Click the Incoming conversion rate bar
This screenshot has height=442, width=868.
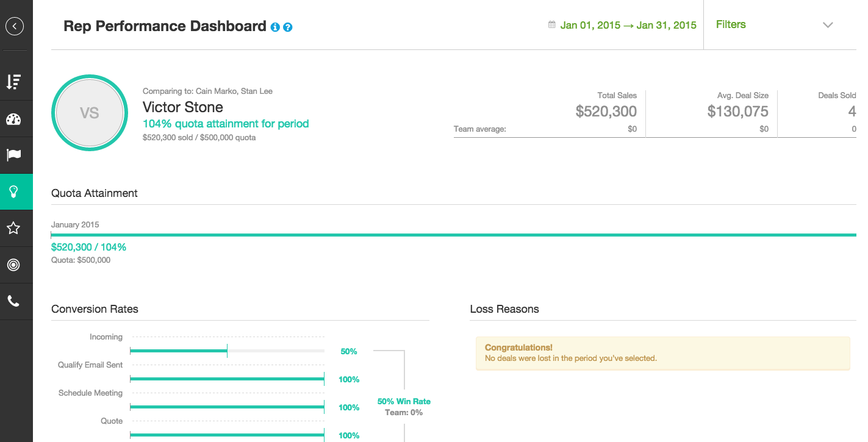pyautogui.click(x=228, y=351)
